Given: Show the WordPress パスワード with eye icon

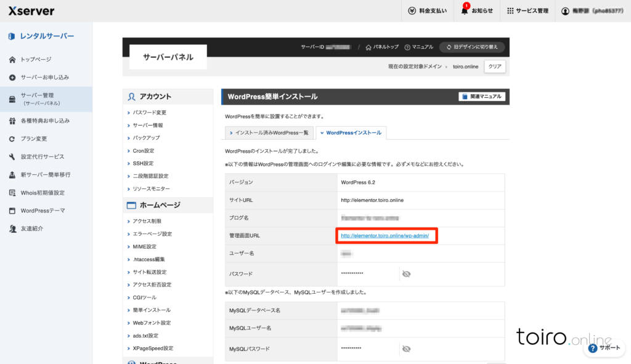Looking at the screenshot, I should (406, 274).
